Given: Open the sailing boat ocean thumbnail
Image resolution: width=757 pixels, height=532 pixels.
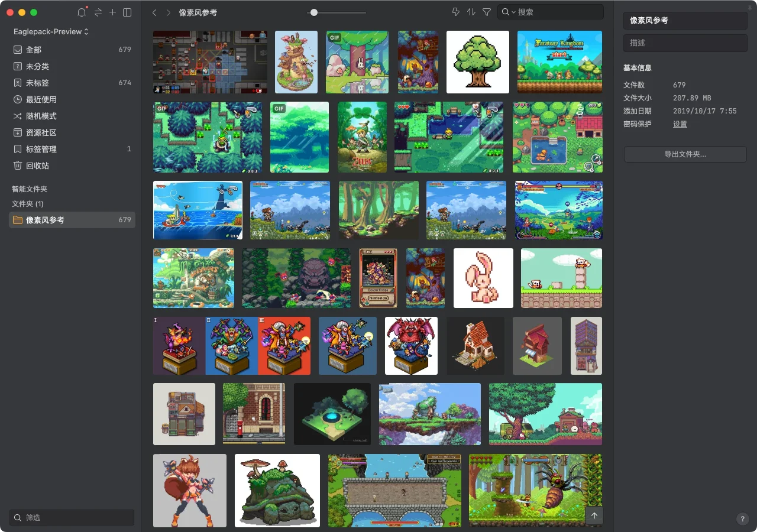Looking at the screenshot, I should (198, 210).
